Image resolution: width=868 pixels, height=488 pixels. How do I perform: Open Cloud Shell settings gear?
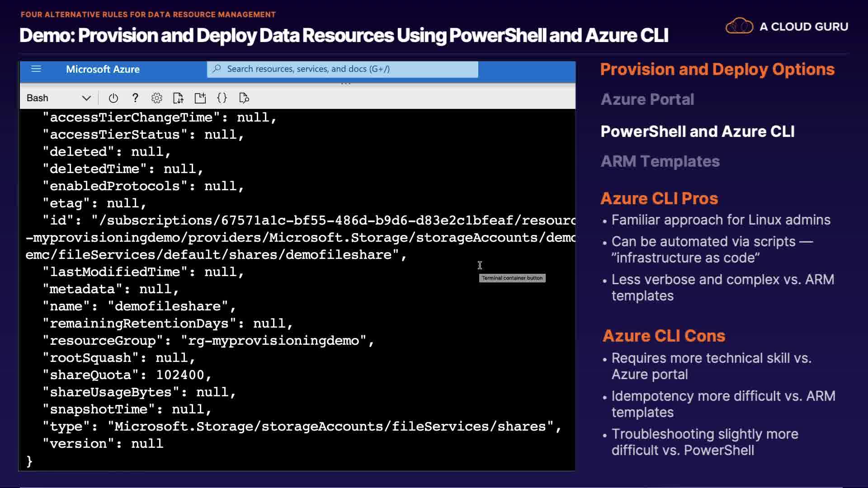click(156, 98)
